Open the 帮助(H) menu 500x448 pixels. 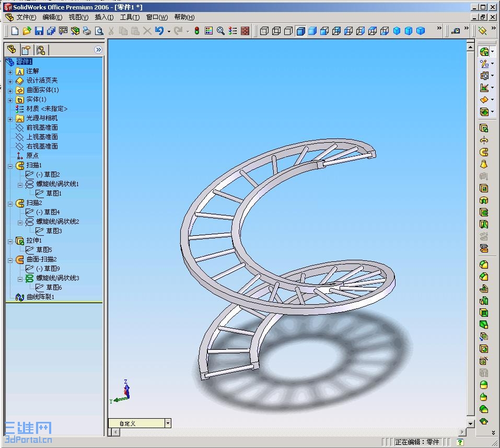(x=184, y=17)
